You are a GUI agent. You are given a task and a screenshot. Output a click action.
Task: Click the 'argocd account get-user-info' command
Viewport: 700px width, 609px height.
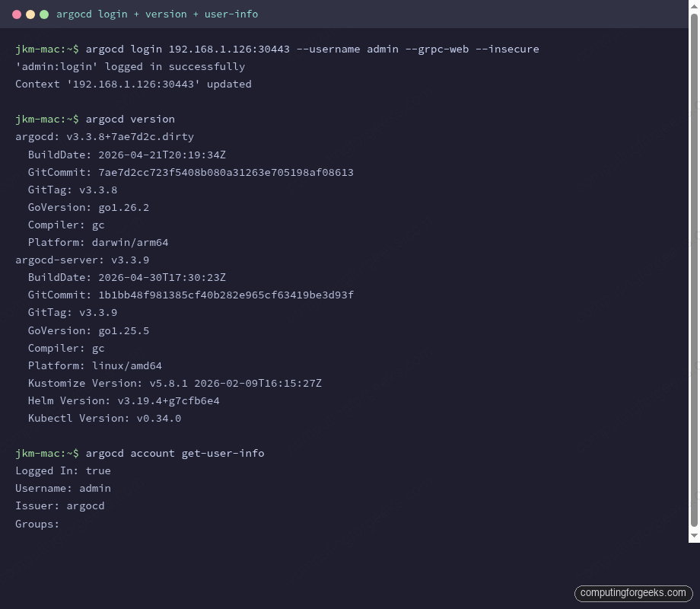pyautogui.click(x=140, y=454)
